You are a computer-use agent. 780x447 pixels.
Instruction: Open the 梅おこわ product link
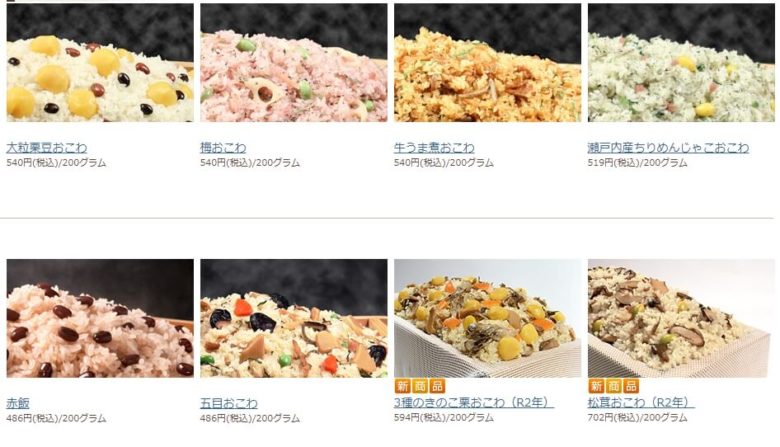tap(223, 148)
